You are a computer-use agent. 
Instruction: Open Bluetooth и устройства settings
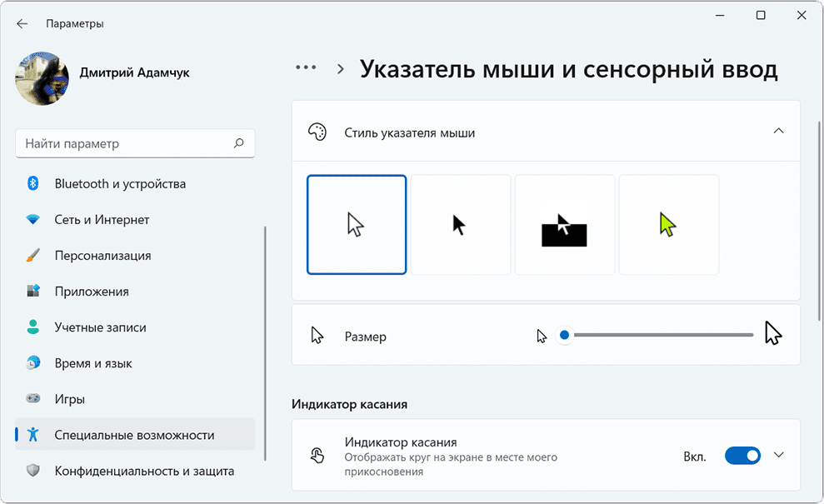click(135, 183)
